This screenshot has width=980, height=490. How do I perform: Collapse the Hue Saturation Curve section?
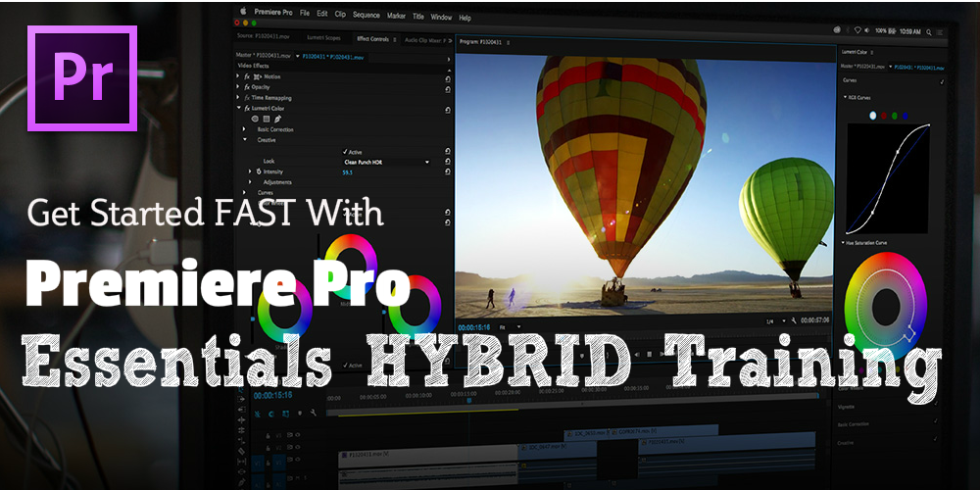click(x=843, y=242)
